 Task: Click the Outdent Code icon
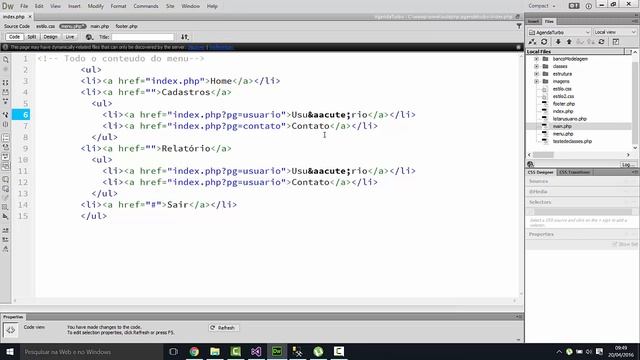6,240
